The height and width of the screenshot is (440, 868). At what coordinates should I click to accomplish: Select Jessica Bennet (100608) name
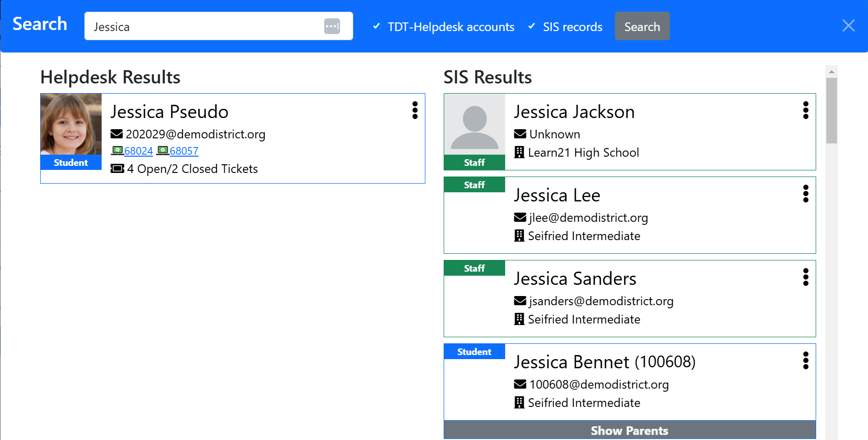pyautogui.click(x=605, y=362)
